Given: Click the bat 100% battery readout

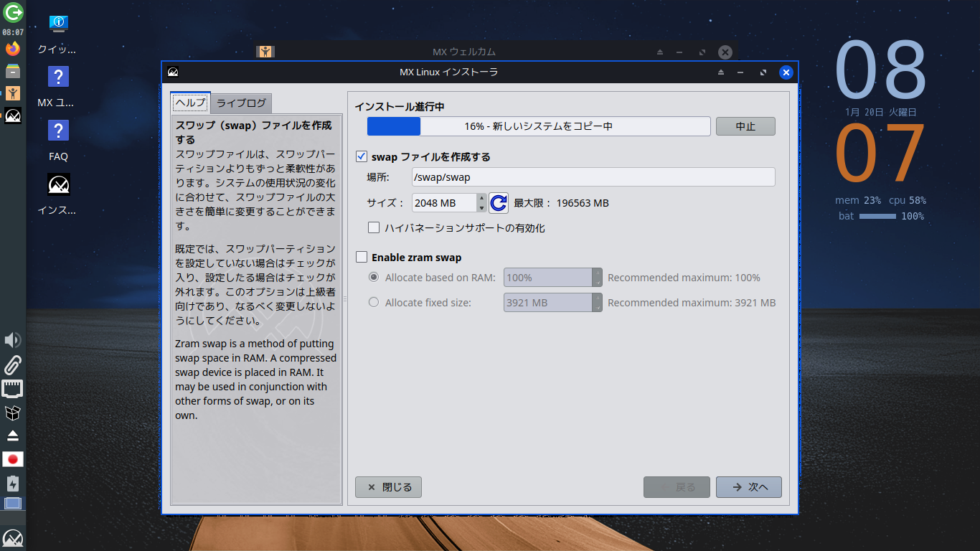Looking at the screenshot, I should point(881,216).
